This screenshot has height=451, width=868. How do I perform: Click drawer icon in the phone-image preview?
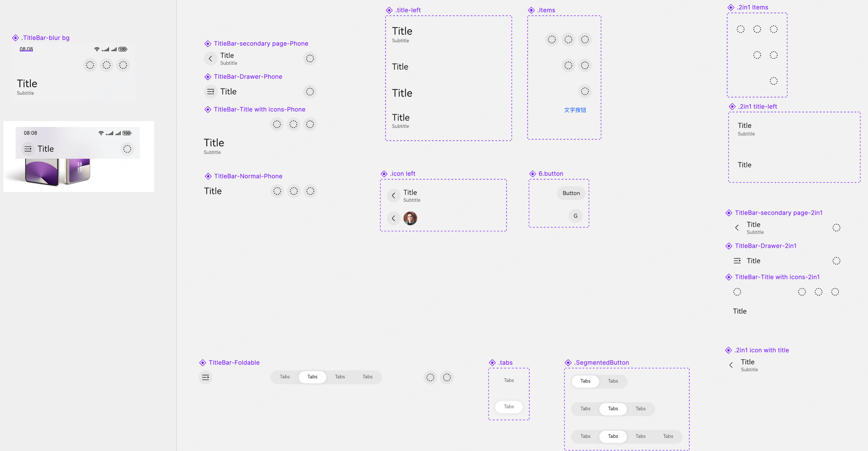coord(28,149)
